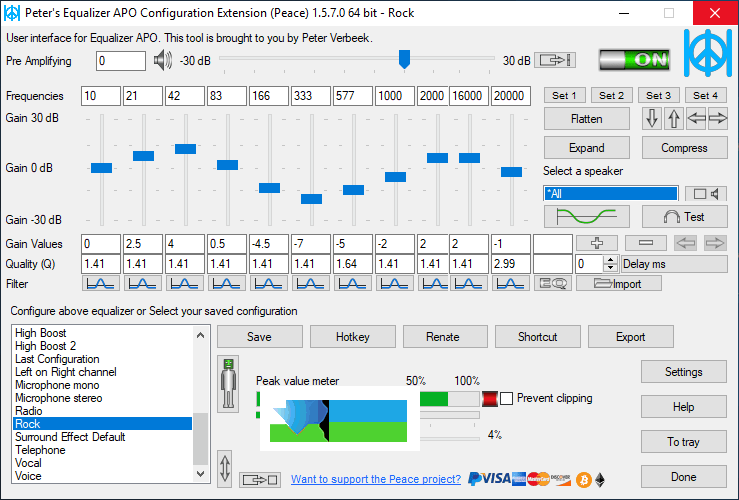Click the pre-amplifying slider handle
Image resolution: width=739 pixels, height=500 pixels.
click(404, 59)
